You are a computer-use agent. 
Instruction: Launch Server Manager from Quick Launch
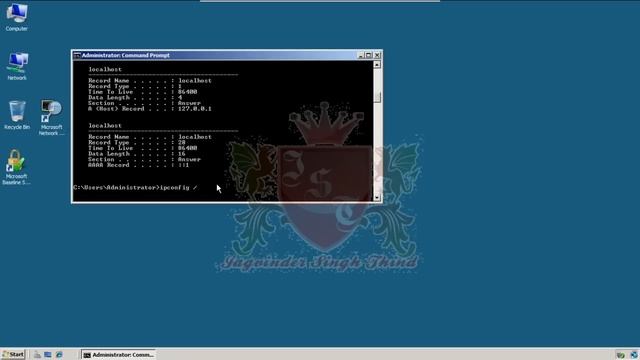click(37, 355)
